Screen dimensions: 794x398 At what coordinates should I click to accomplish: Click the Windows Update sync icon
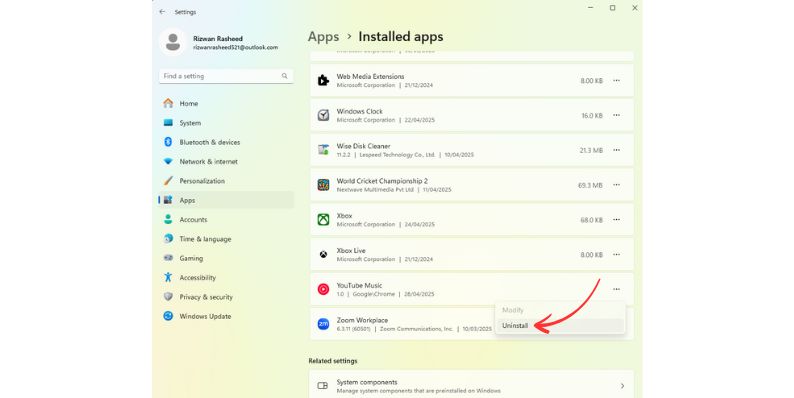click(168, 316)
